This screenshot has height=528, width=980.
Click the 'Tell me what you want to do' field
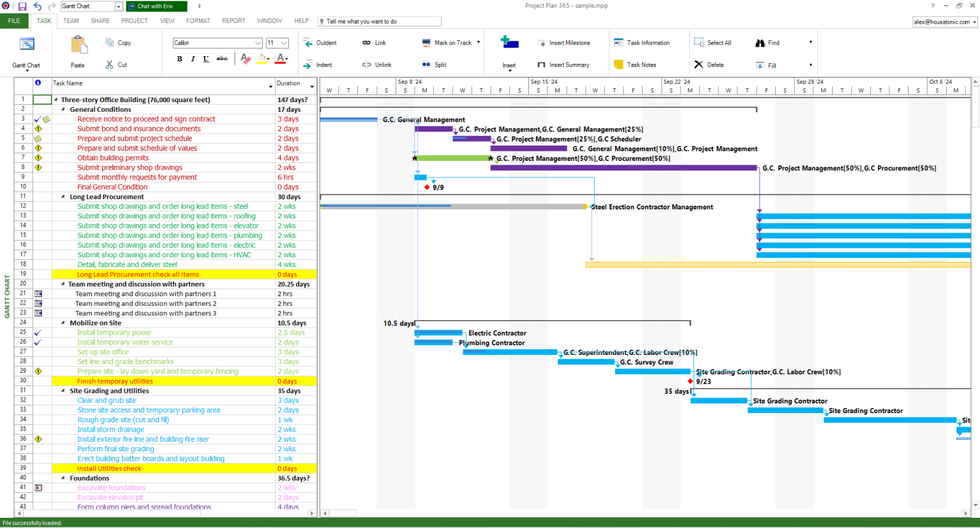click(x=380, y=21)
